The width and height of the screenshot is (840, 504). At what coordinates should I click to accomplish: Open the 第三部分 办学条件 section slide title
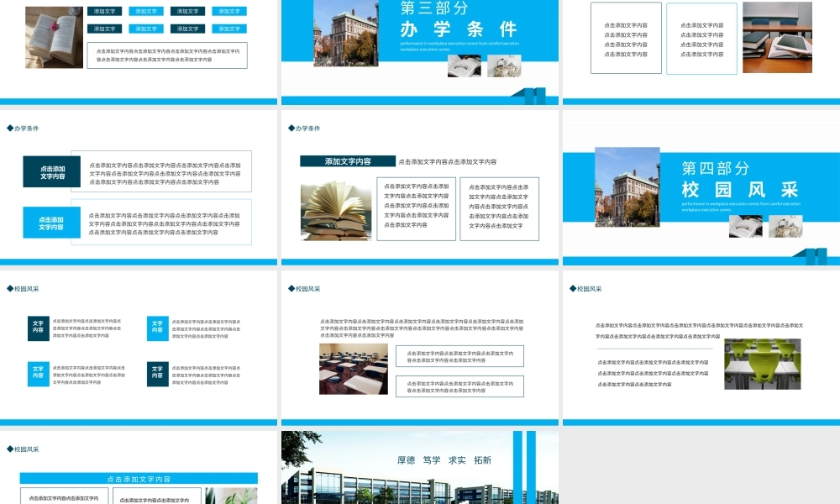tap(459, 19)
